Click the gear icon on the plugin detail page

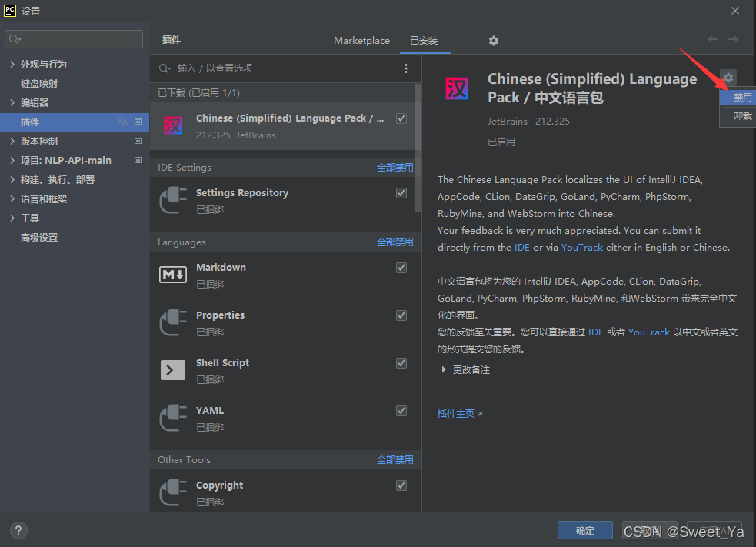(x=728, y=78)
